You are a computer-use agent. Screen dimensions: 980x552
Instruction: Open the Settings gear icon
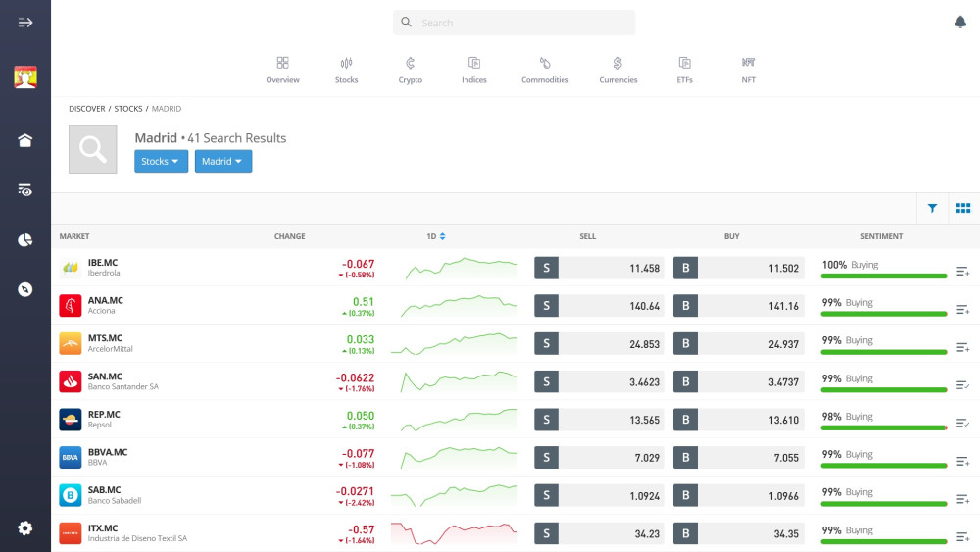(x=25, y=528)
